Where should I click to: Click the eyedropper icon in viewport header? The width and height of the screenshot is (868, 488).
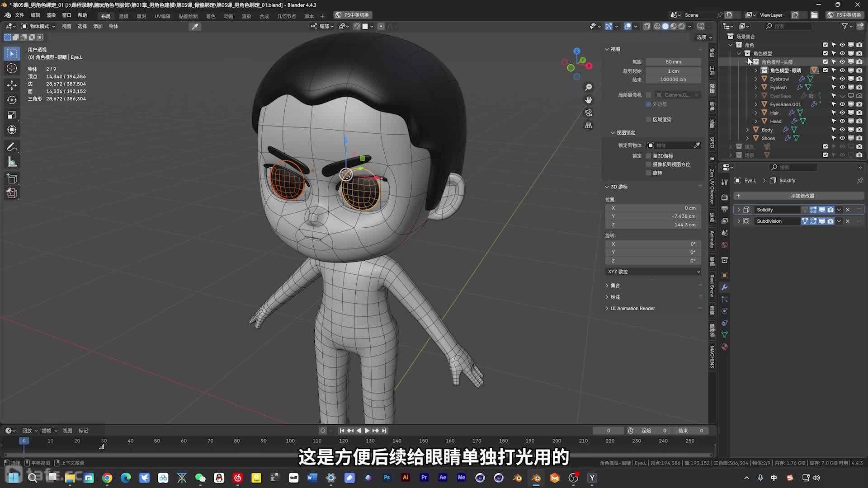click(x=195, y=27)
